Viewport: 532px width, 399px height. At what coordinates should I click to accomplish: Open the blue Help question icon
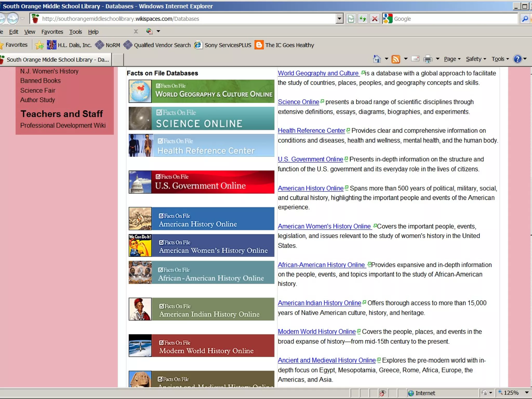pyautogui.click(x=517, y=59)
